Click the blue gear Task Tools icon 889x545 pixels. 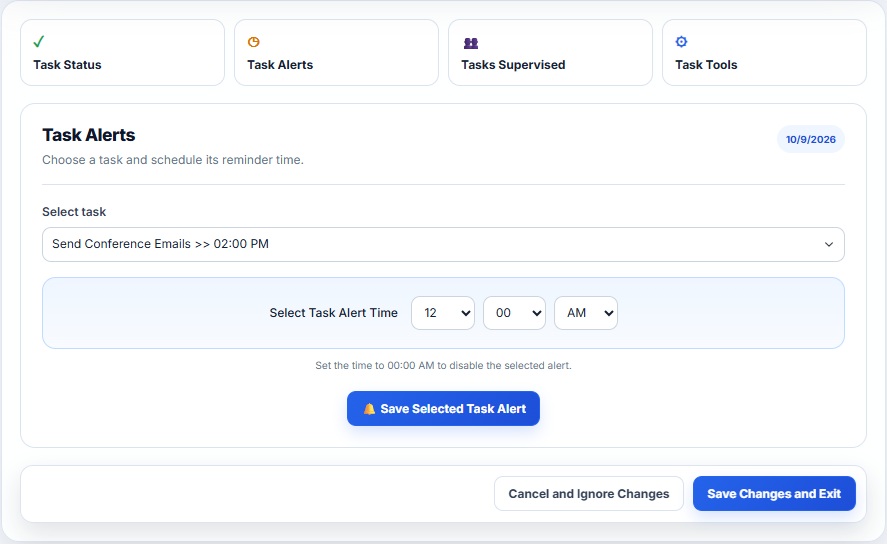click(x=681, y=41)
